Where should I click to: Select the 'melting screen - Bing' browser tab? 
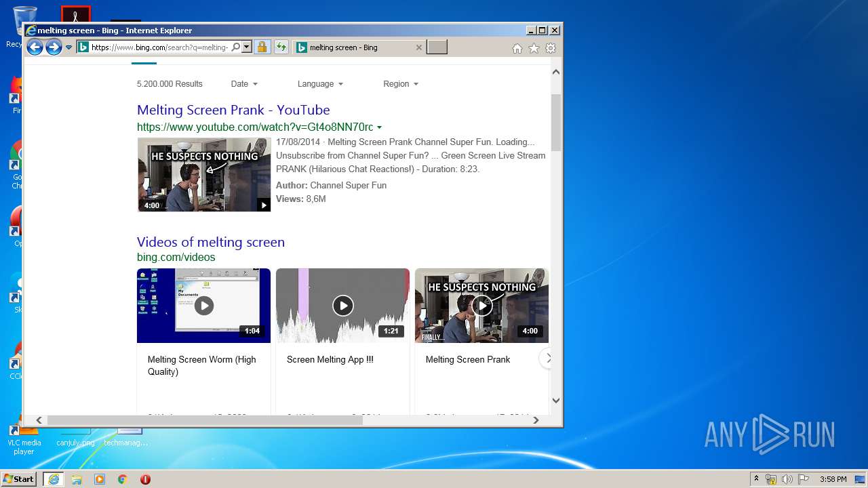[359, 47]
